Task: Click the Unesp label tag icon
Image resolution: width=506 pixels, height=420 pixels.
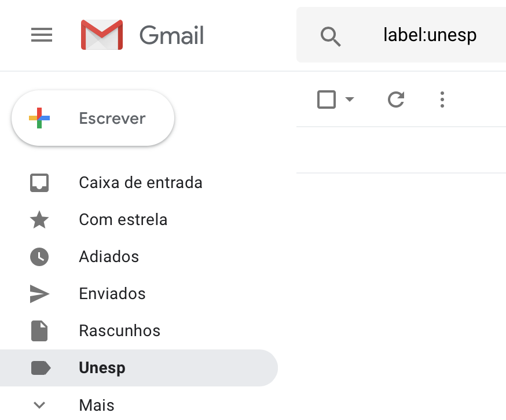Action: (x=39, y=368)
